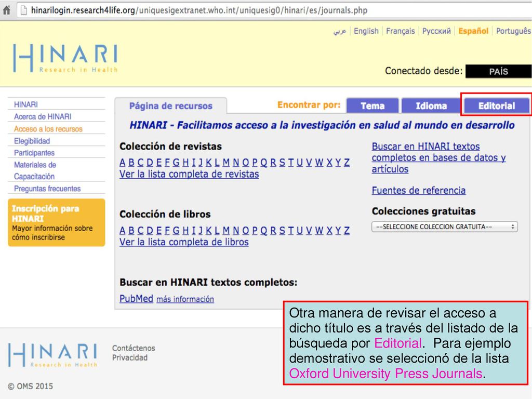Click the browser home icon
This screenshot has height=399, width=532.
(6, 10)
